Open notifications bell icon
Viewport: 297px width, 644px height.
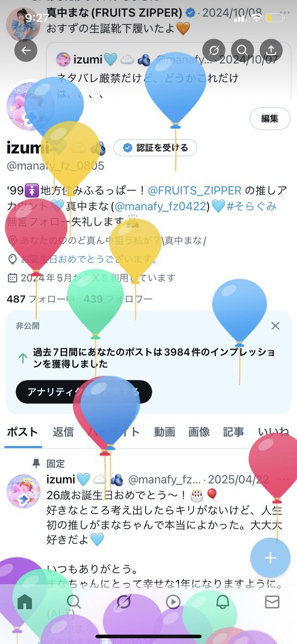(x=222, y=602)
